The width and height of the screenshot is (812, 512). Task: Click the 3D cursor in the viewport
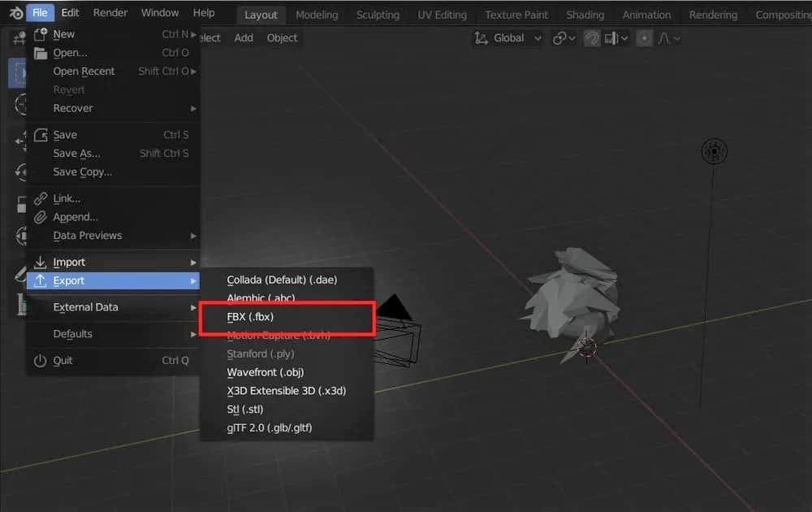[586, 346]
